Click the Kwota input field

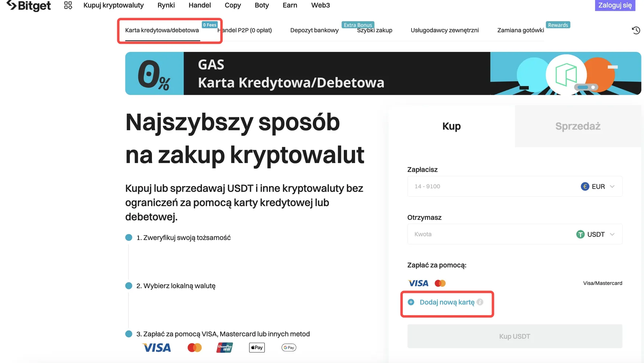(471, 234)
